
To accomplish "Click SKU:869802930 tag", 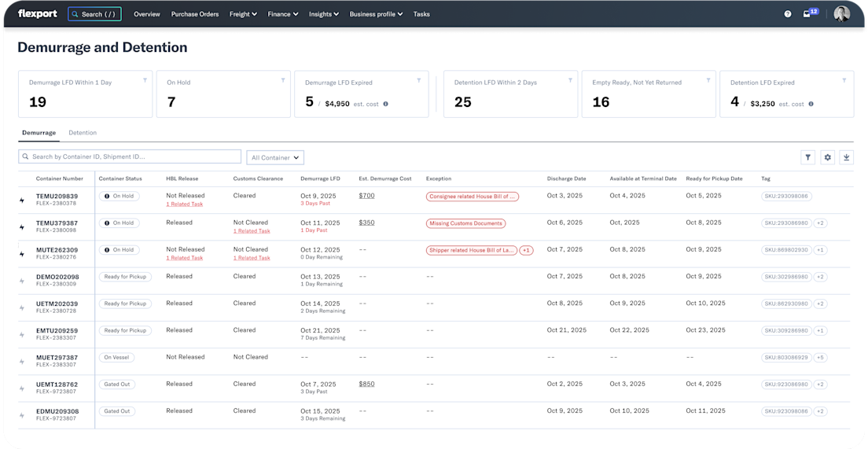I will click(x=786, y=250).
